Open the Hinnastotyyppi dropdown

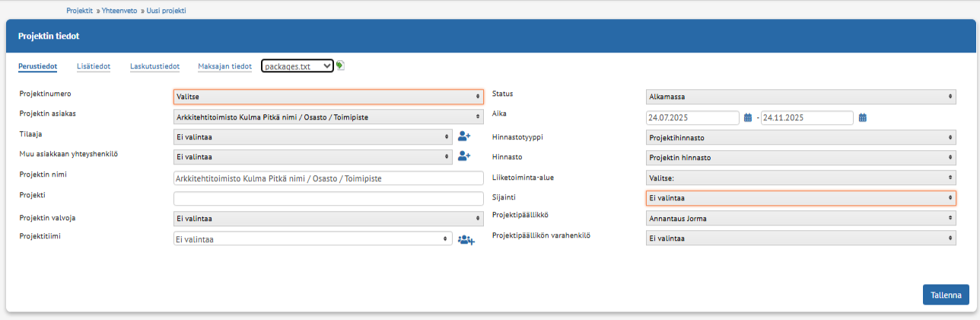coord(800,137)
